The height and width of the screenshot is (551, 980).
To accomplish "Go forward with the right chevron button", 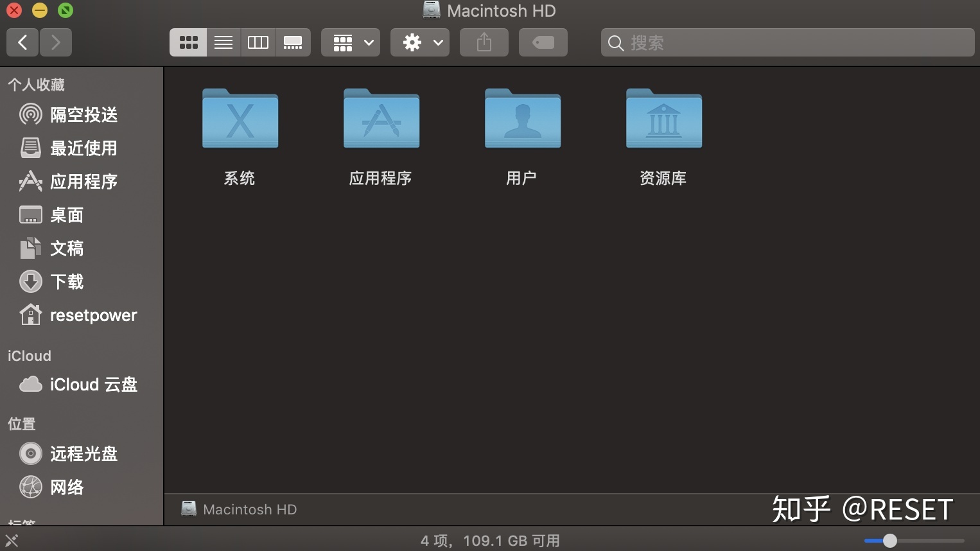I will [x=56, y=42].
